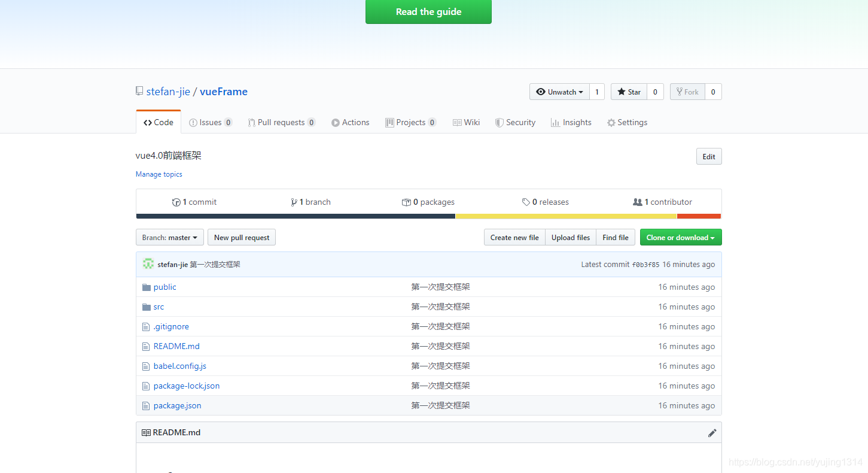868x473 pixels.
Task: Click the Find file button
Action: pyautogui.click(x=615, y=237)
